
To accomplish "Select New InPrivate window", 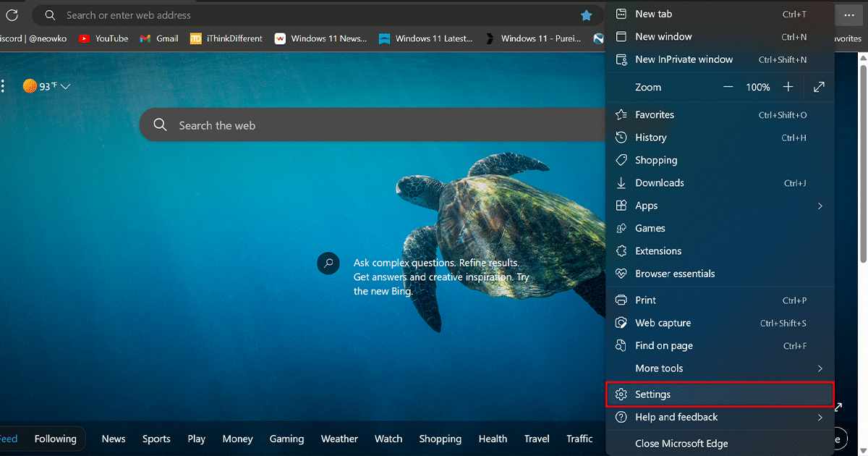I will (x=684, y=59).
